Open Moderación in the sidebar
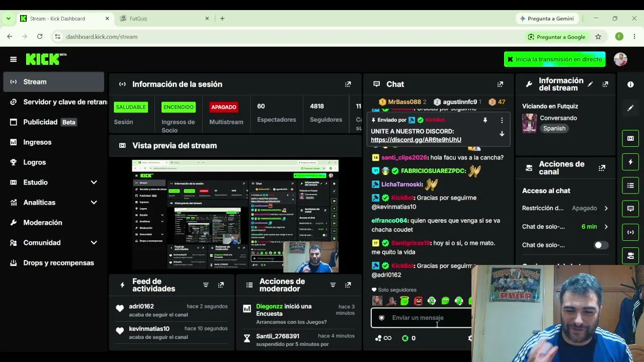Screen dimensions: 644x362 [54, 223]
